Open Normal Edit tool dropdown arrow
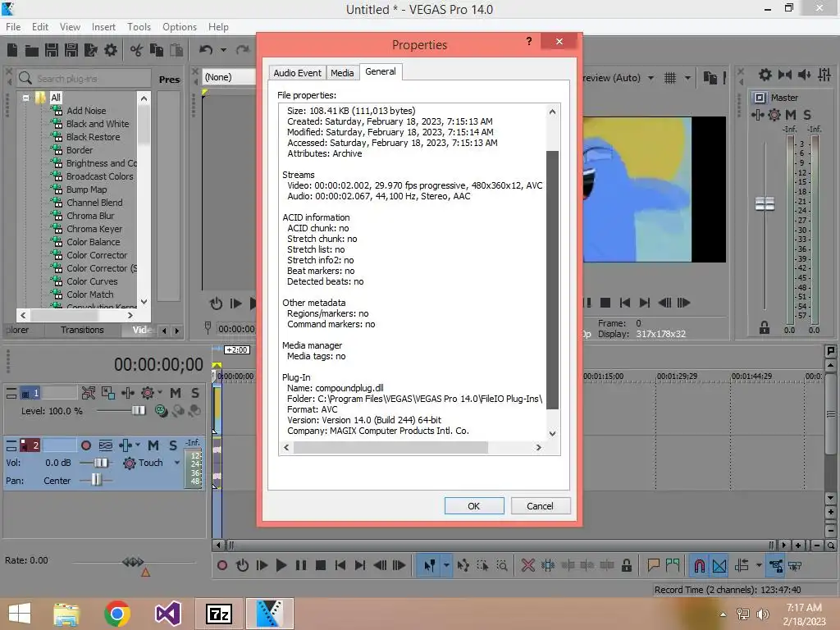Viewport: 840px width, 630px height. pos(445,566)
